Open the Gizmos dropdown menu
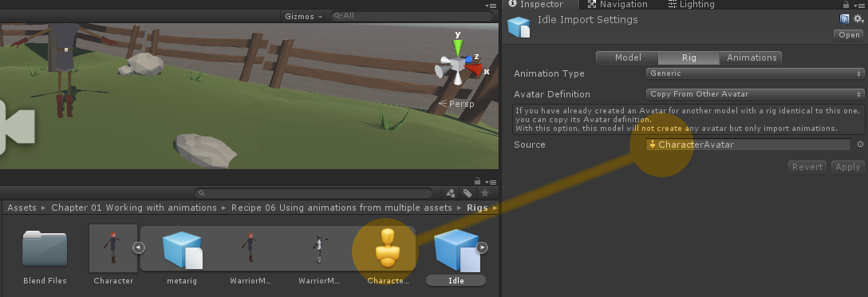The width and height of the screenshot is (868, 297). coord(303,16)
